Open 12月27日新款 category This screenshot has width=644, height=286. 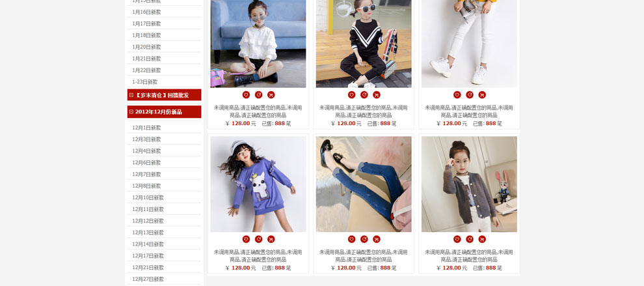148,279
